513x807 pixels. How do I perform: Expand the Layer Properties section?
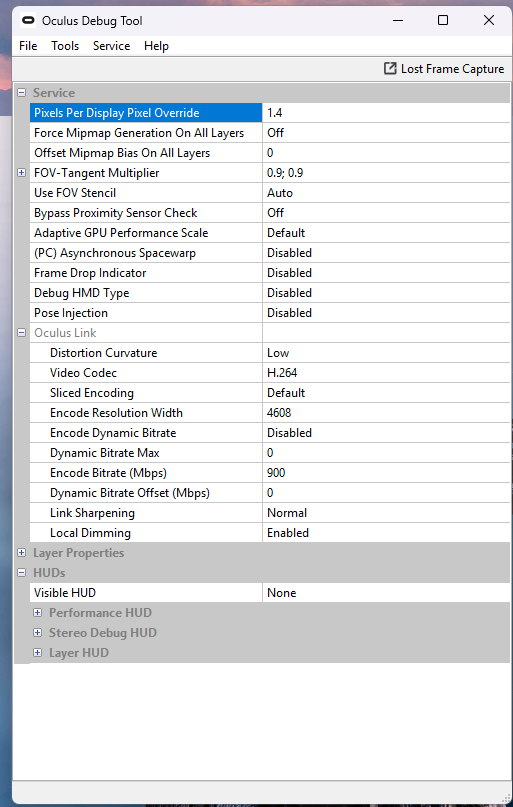21,553
